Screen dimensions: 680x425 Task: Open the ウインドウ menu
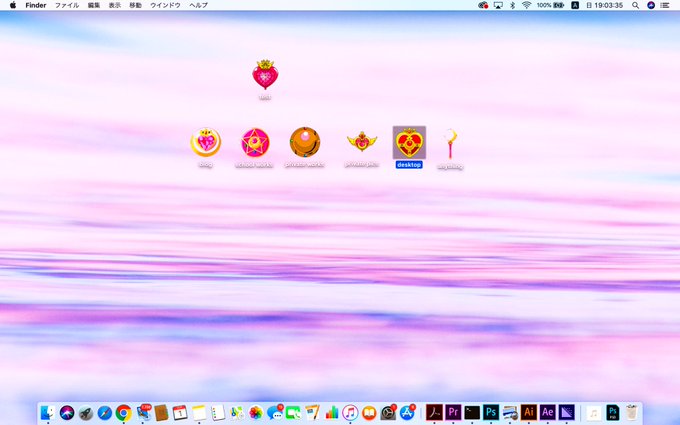165,5
